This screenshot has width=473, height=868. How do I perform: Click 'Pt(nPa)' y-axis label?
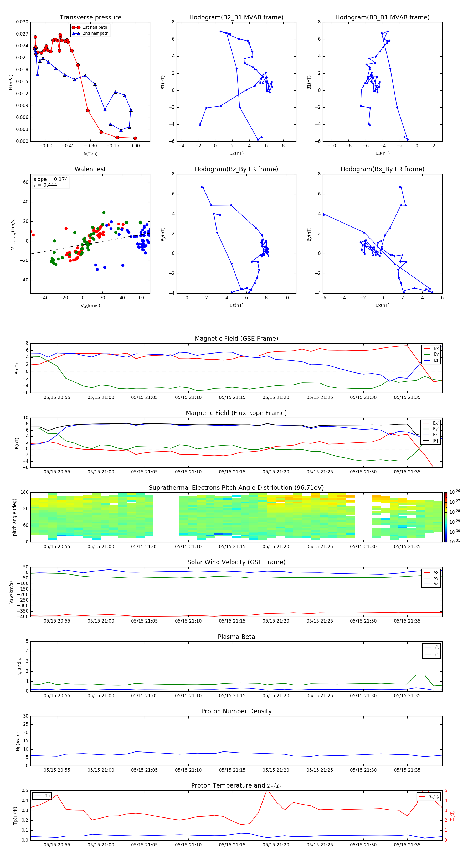click(11, 82)
